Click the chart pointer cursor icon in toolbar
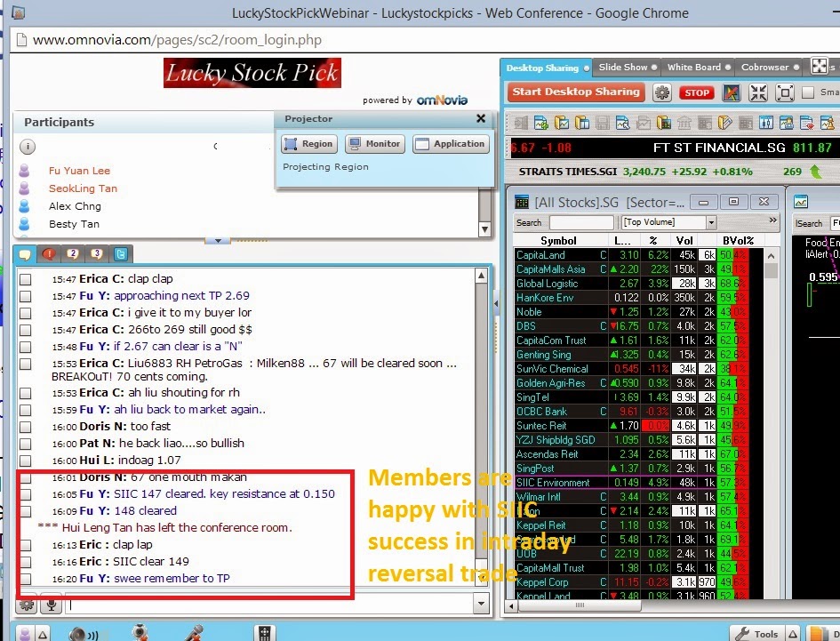This screenshot has height=641, width=840. (x=622, y=123)
